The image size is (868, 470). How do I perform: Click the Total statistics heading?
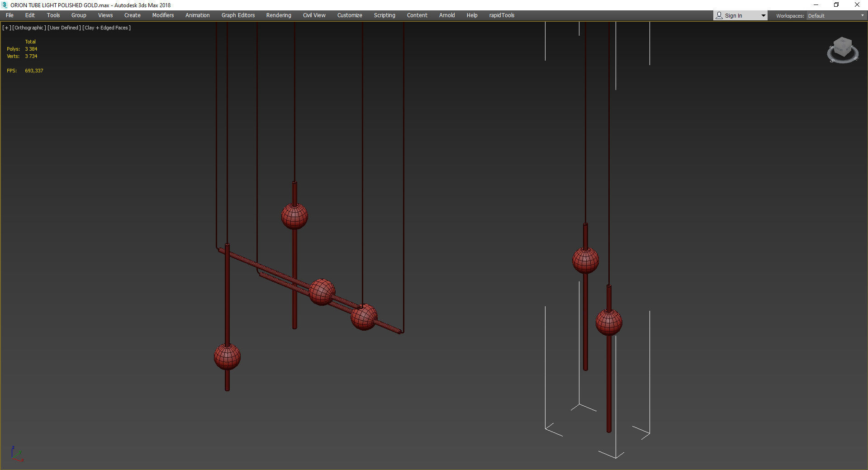(x=30, y=42)
